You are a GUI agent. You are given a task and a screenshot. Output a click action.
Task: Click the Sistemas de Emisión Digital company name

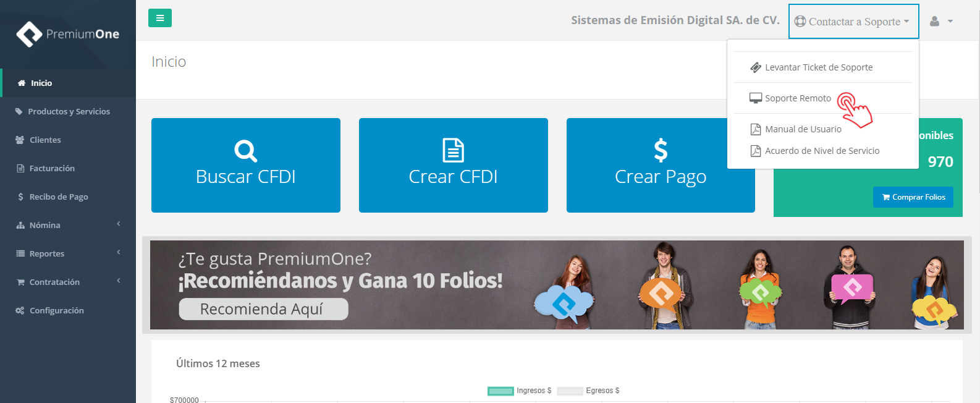675,20
